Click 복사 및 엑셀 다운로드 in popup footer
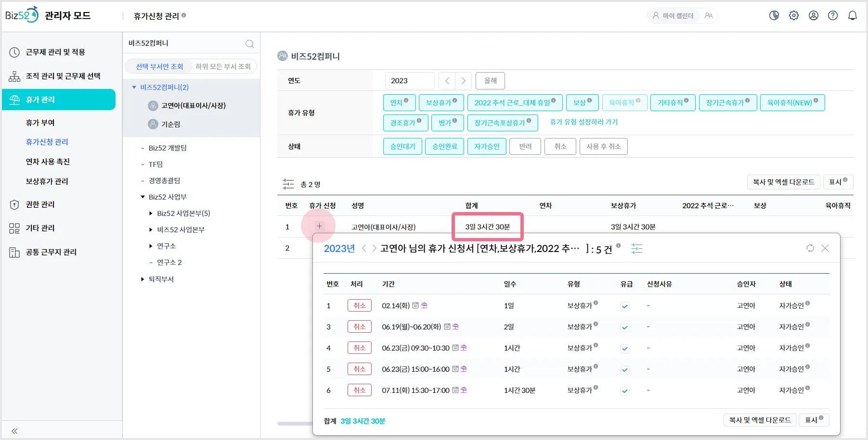This screenshot has height=440, width=868. [x=760, y=420]
